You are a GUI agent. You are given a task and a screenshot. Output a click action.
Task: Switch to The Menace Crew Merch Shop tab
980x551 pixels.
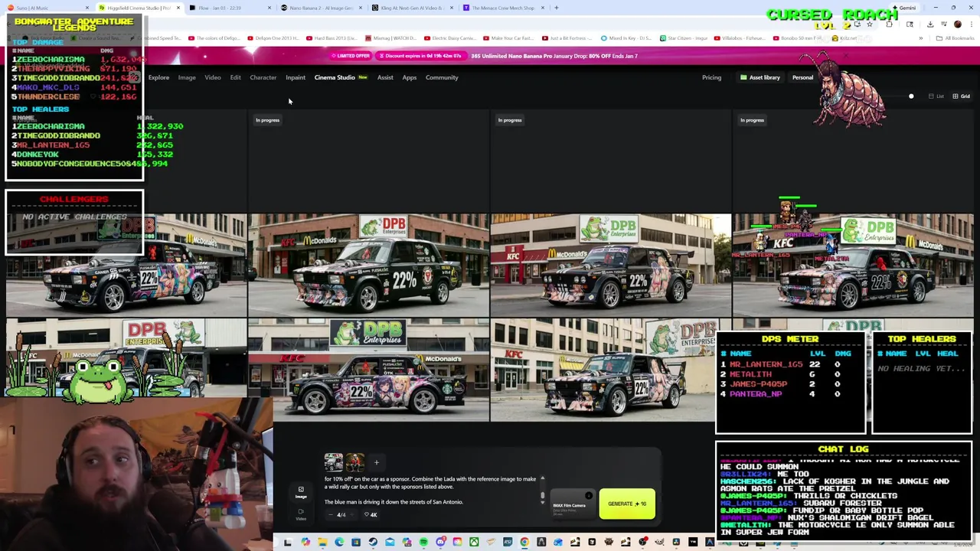pos(502,8)
